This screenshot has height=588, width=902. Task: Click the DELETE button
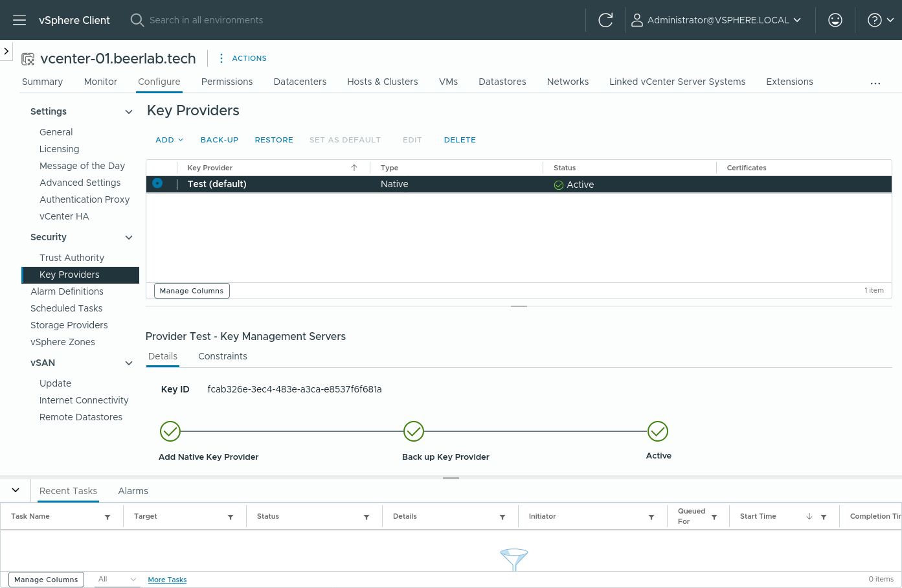tap(460, 140)
